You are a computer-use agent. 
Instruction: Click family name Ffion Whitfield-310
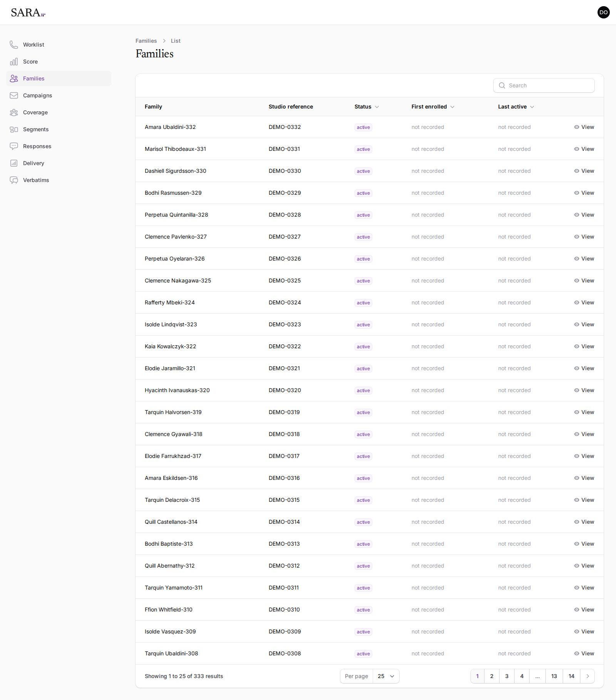tap(169, 610)
